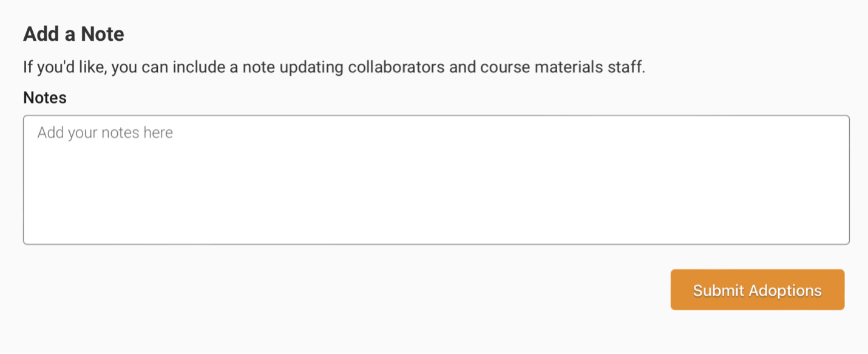The image size is (868, 354).
Task: Click inside the Notes text area
Action: [436, 180]
